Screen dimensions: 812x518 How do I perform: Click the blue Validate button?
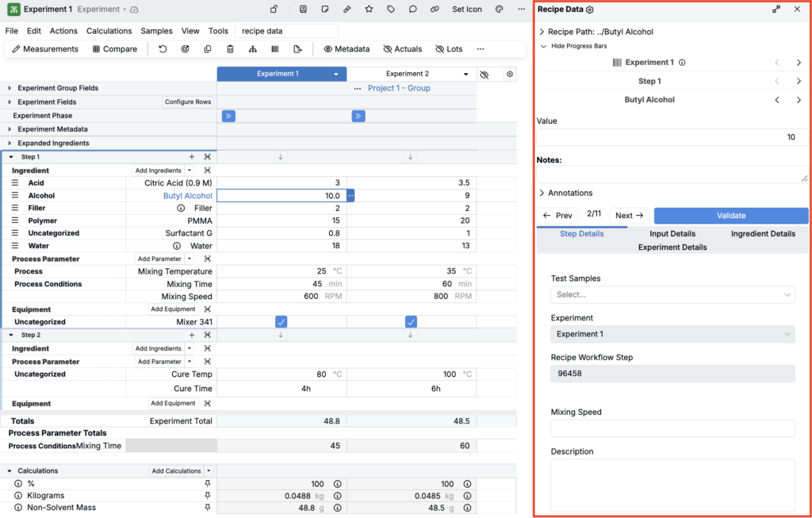click(x=730, y=215)
